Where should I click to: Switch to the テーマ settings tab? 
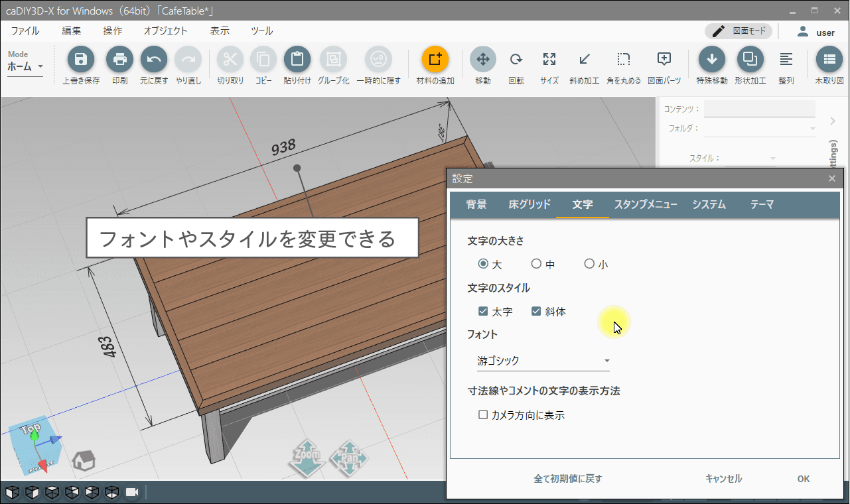[762, 204]
